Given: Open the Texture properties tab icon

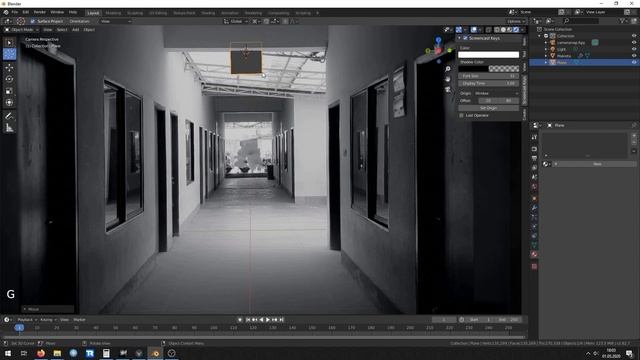Looking at the screenshot, I should click(x=534, y=266).
